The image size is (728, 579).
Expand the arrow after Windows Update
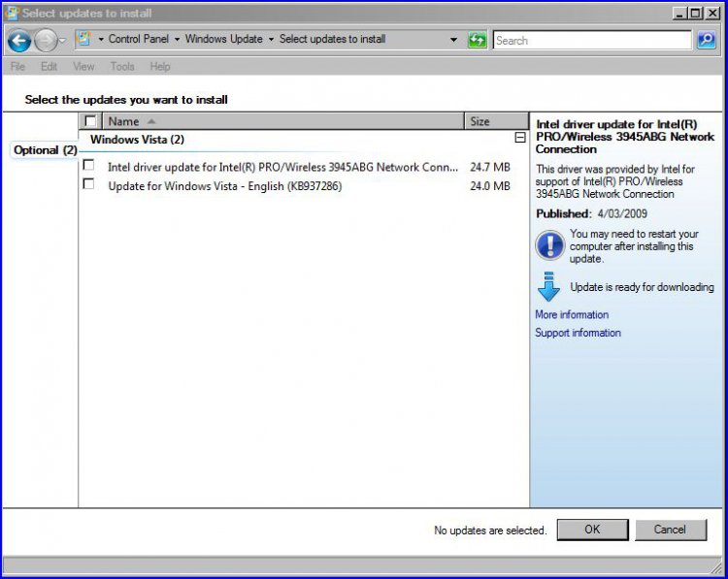pyautogui.click(x=271, y=40)
